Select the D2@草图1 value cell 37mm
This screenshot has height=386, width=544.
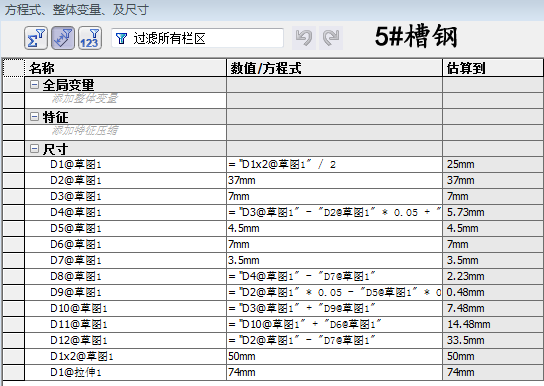point(334,180)
